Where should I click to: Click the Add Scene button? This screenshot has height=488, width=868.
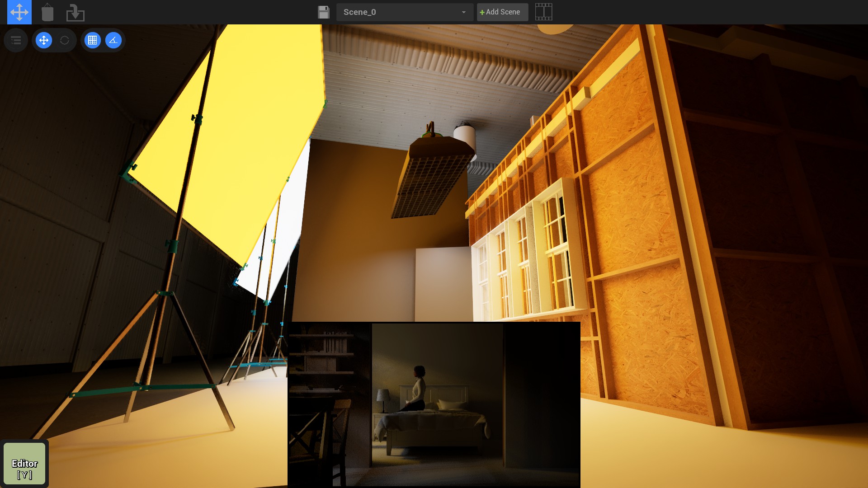coord(502,12)
